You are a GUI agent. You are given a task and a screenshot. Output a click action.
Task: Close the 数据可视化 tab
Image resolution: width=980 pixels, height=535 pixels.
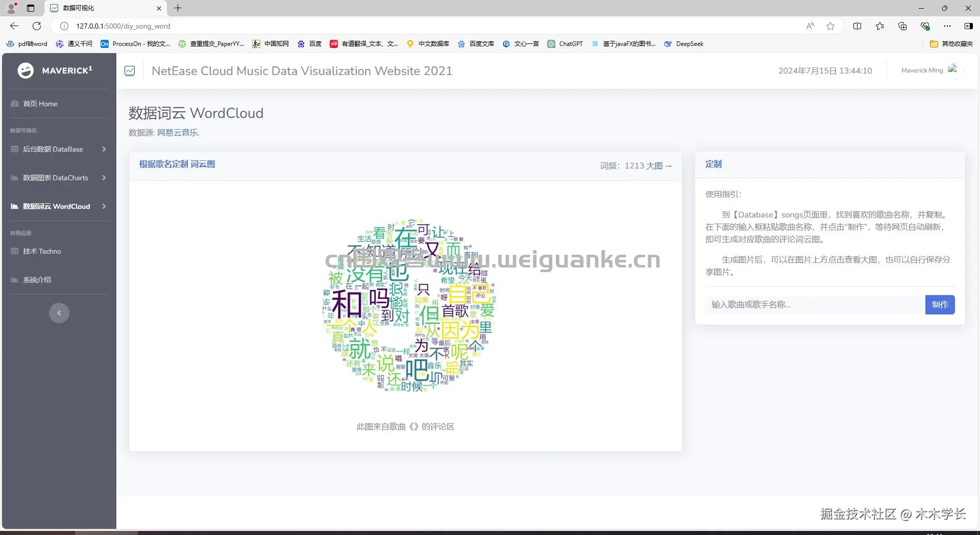(159, 8)
